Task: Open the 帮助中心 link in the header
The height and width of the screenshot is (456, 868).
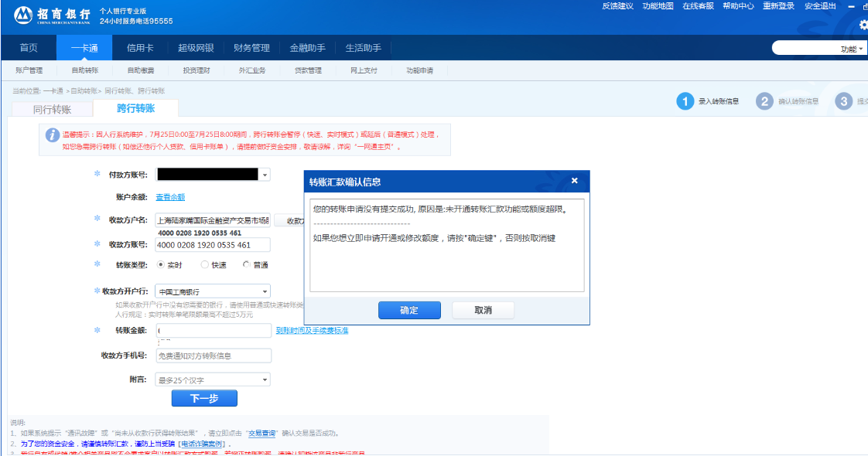Action: pos(739,6)
